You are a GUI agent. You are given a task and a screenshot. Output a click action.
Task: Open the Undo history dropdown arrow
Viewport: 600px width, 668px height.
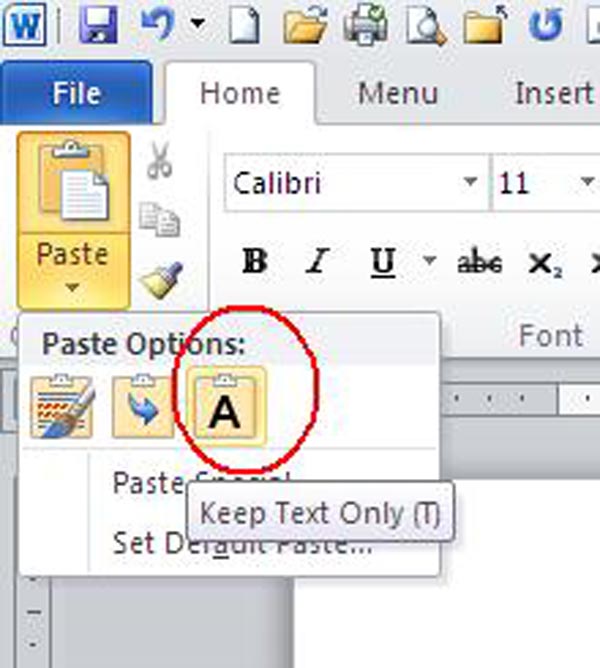[199, 25]
